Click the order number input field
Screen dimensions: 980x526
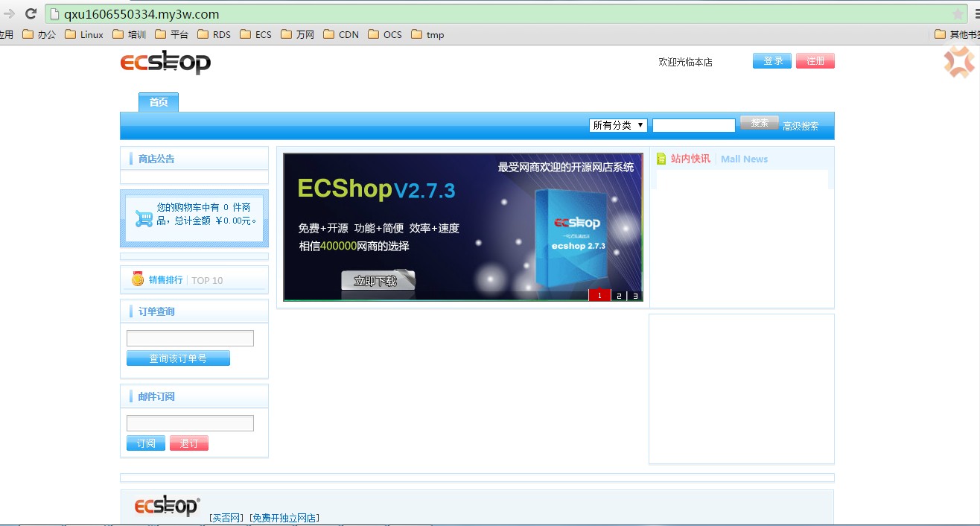[x=190, y=338]
